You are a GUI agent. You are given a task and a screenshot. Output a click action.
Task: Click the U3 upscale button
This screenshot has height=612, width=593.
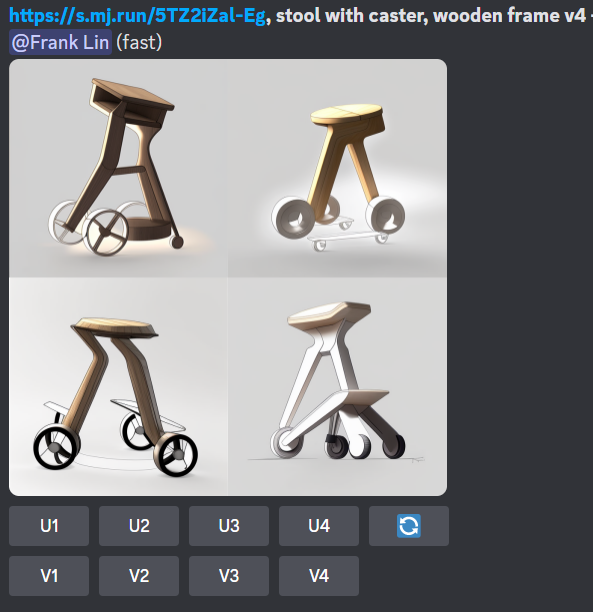[229, 526]
